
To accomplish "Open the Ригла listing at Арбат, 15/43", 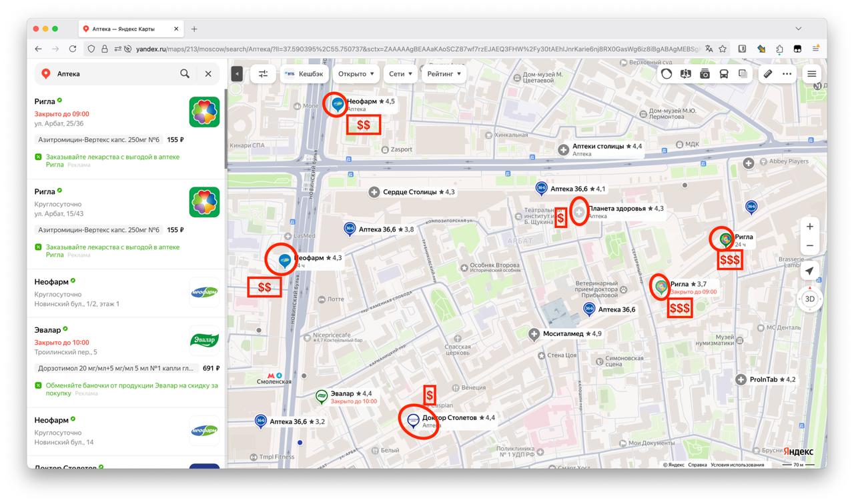I will click(127, 224).
